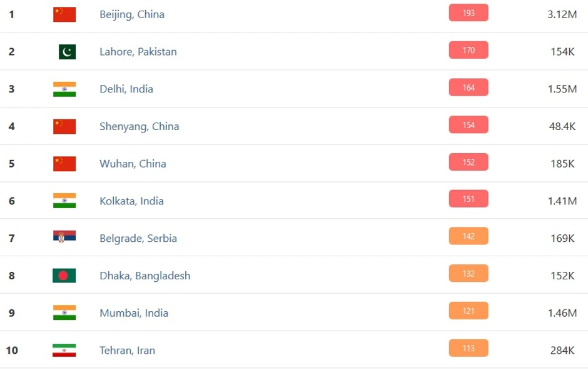
Task: Click the Pakistan flag icon
Action: coord(67,52)
